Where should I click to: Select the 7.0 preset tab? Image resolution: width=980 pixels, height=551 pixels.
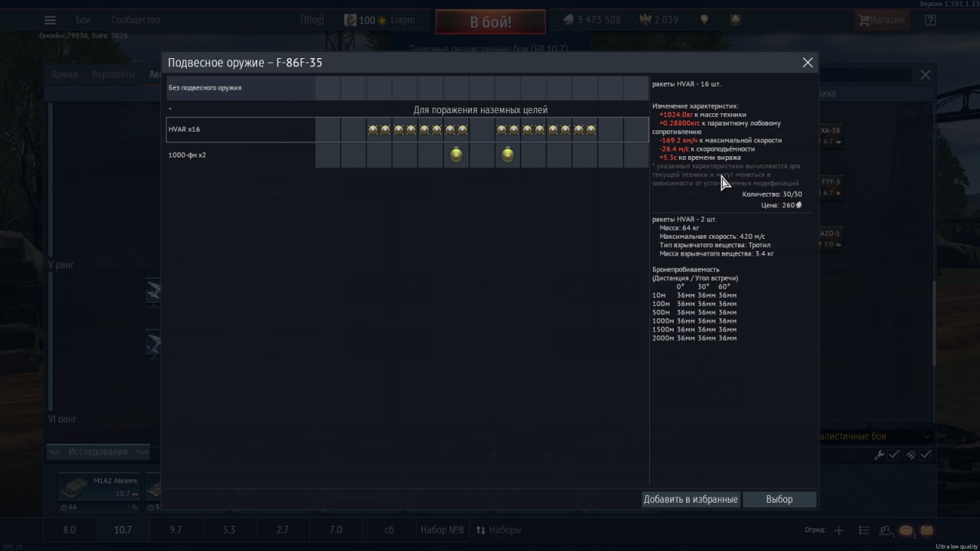click(x=335, y=530)
